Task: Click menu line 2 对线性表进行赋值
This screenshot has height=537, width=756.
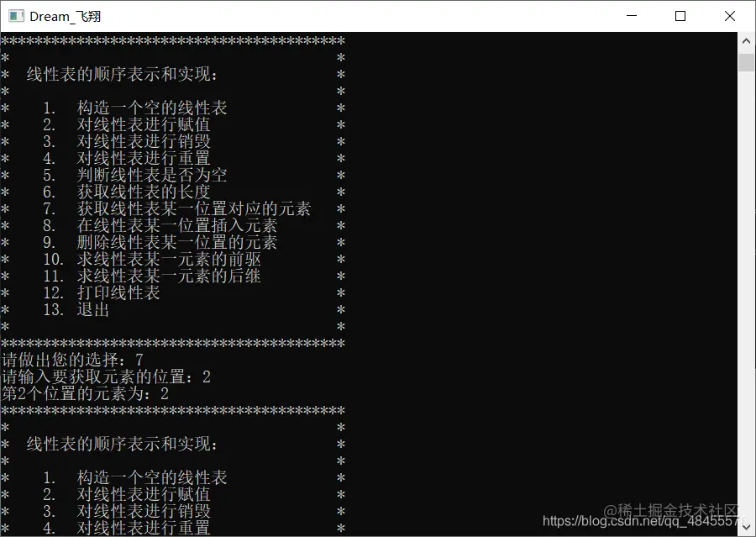Action: pos(126,124)
